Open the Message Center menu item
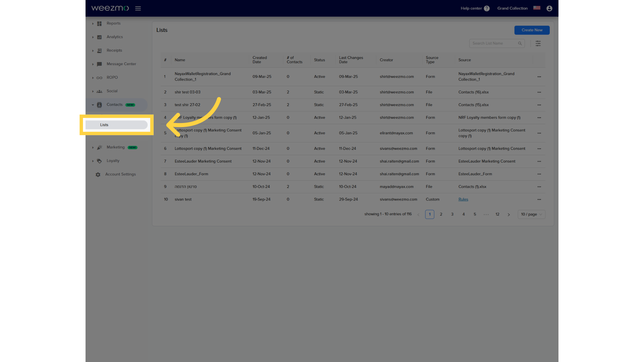Viewport: 644px width, 362px height. (x=121, y=64)
